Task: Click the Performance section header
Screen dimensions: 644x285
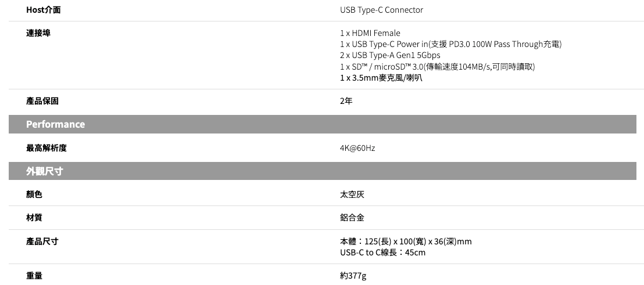Action: click(56, 124)
